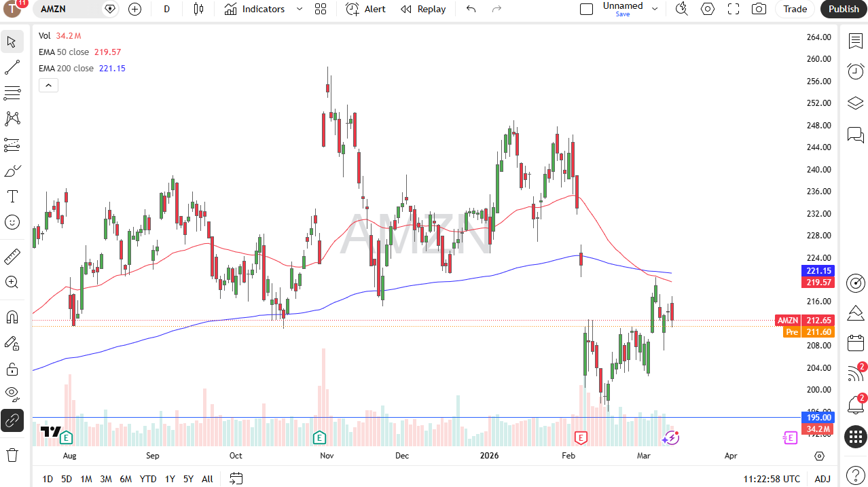Activate the zoom in tool
This screenshot has width=868, height=487.
click(x=12, y=282)
